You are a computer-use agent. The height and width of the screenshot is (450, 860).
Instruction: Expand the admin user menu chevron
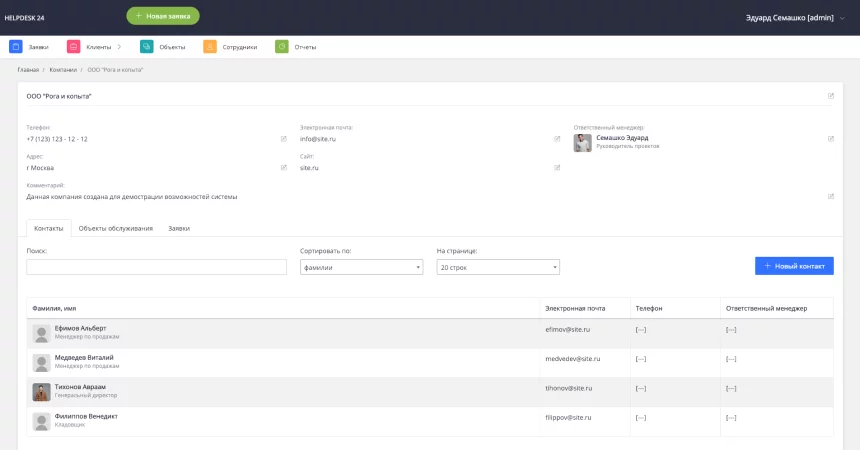pyautogui.click(x=841, y=18)
